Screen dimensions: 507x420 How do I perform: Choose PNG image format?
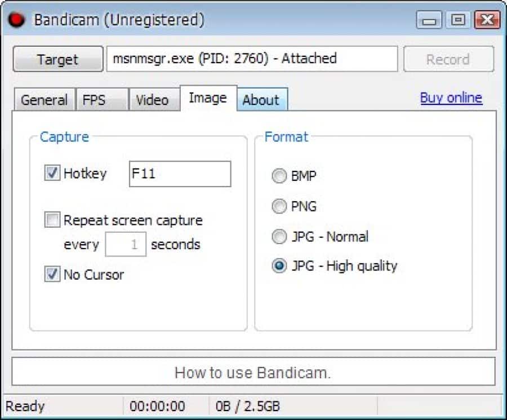pyautogui.click(x=279, y=206)
